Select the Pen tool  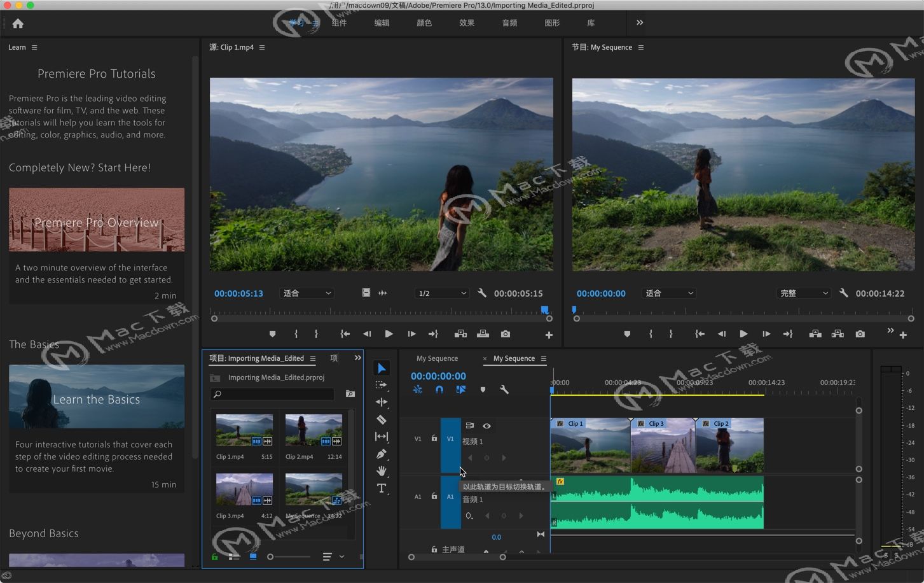pyautogui.click(x=381, y=454)
